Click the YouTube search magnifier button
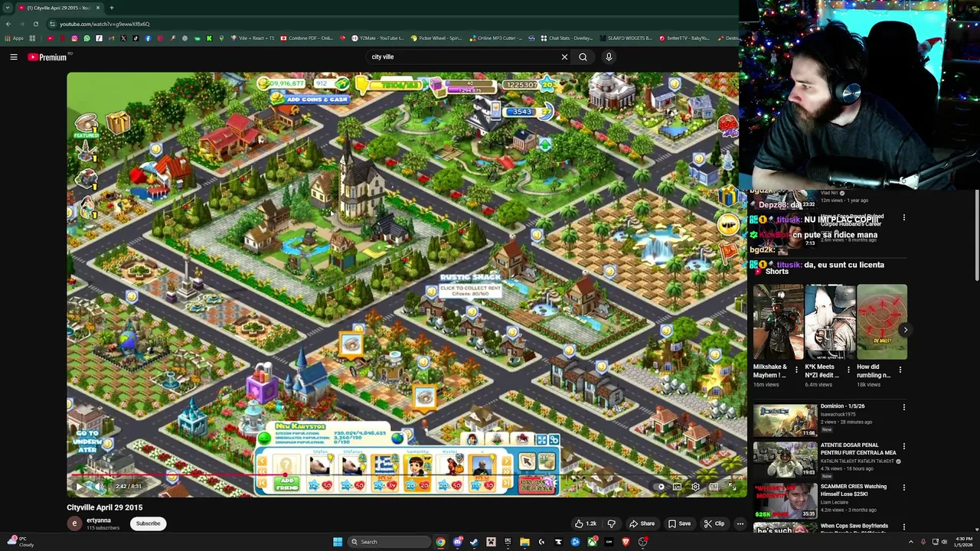This screenshot has height=551, width=980. [x=583, y=57]
